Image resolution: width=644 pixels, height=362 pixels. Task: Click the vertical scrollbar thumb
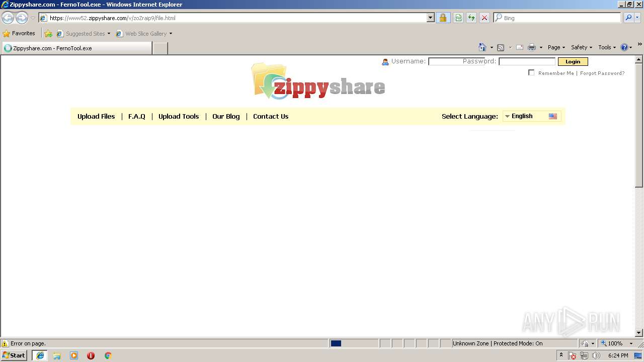pos(639,125)
